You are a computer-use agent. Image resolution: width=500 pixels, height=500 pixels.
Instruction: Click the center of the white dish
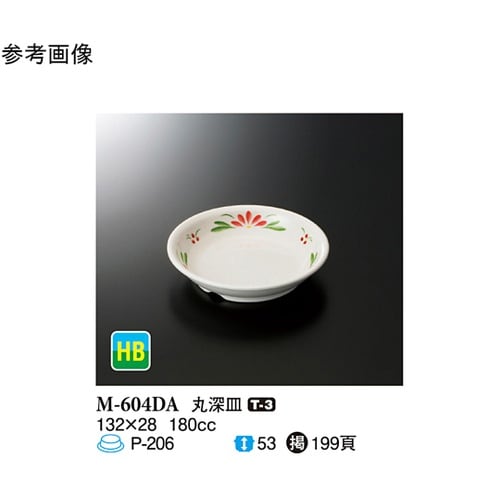pyautogui.click(x=248, y=253)
